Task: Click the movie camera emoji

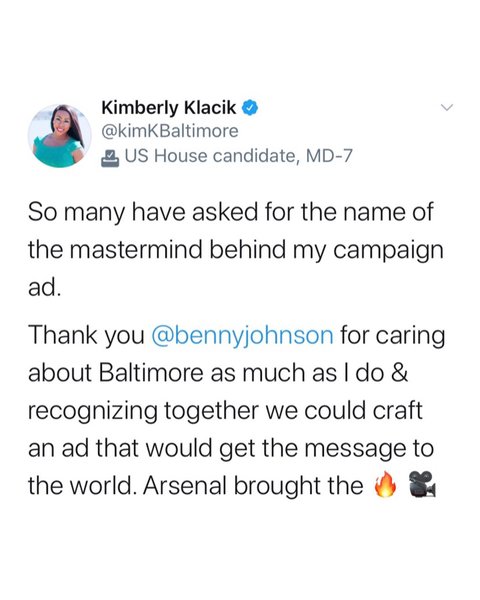Action: pyautogui.click(x=422, y=484)
